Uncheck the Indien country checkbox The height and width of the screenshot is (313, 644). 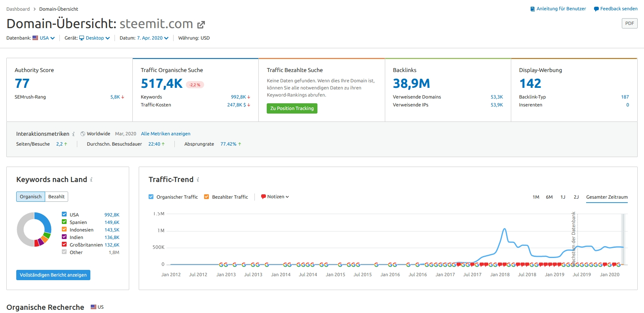click(64, 237)
